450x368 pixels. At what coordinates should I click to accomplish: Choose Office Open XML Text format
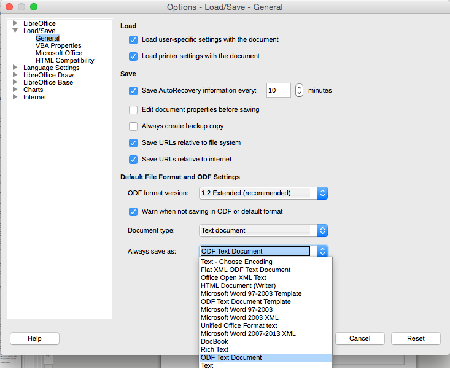pyautogui.click(x=266, y=277)
